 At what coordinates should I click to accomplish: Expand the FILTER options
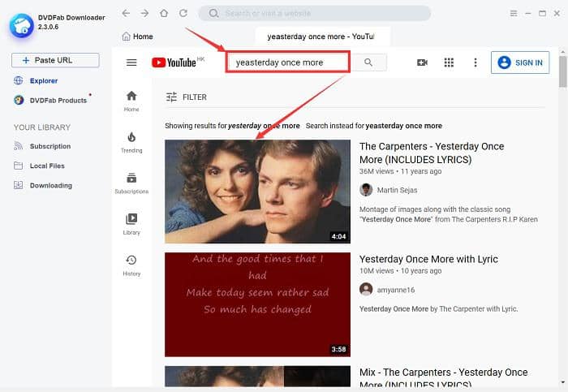[x=186, y=97]
